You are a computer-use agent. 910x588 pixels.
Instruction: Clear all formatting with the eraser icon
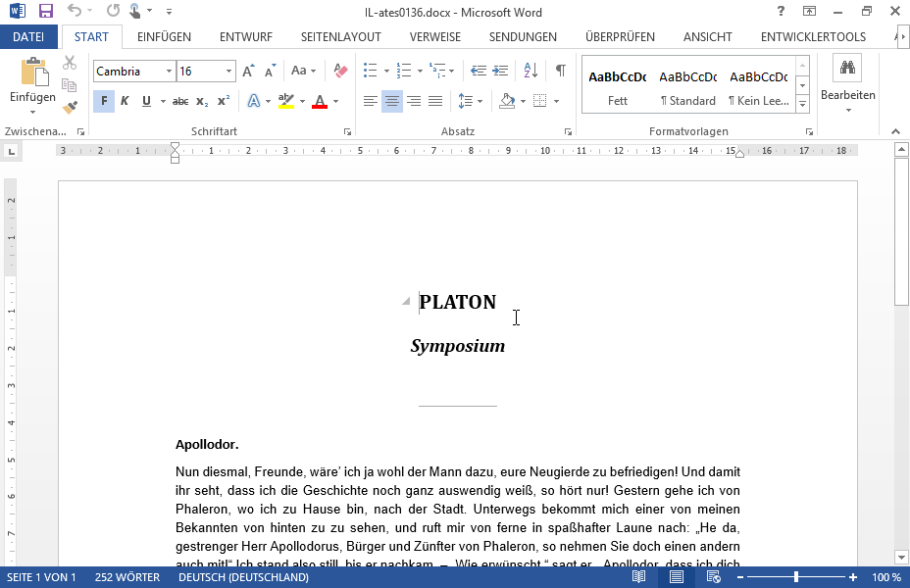[x=340, y=71]
